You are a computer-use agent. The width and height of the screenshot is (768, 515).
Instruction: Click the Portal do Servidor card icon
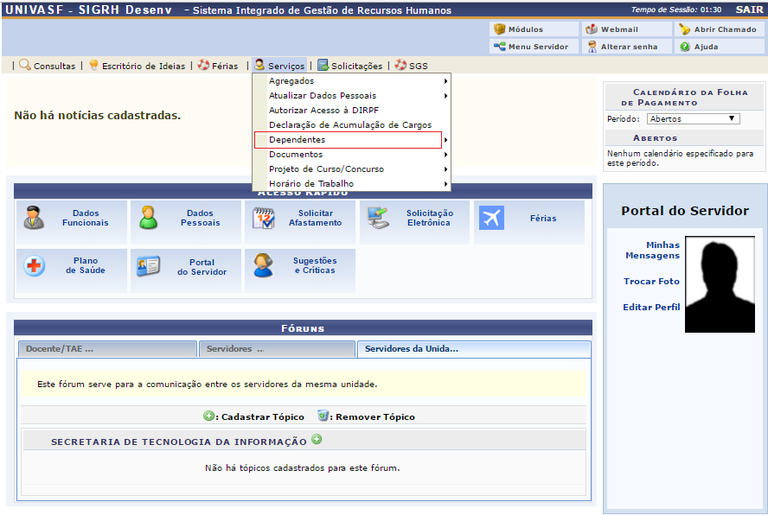149,266
